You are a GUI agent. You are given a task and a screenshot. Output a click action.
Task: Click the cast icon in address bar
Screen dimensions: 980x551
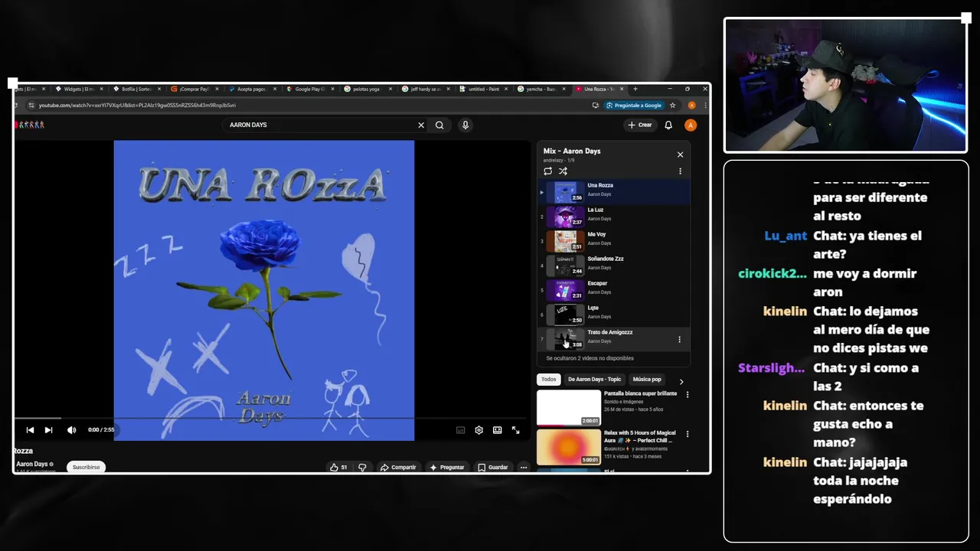[596, 106]
